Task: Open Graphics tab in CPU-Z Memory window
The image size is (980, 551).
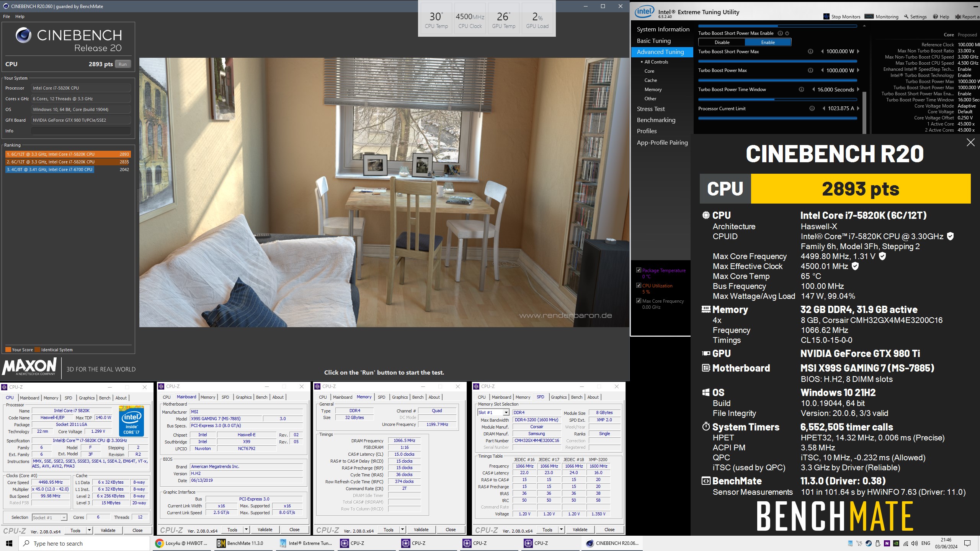Action: (400, 397)
